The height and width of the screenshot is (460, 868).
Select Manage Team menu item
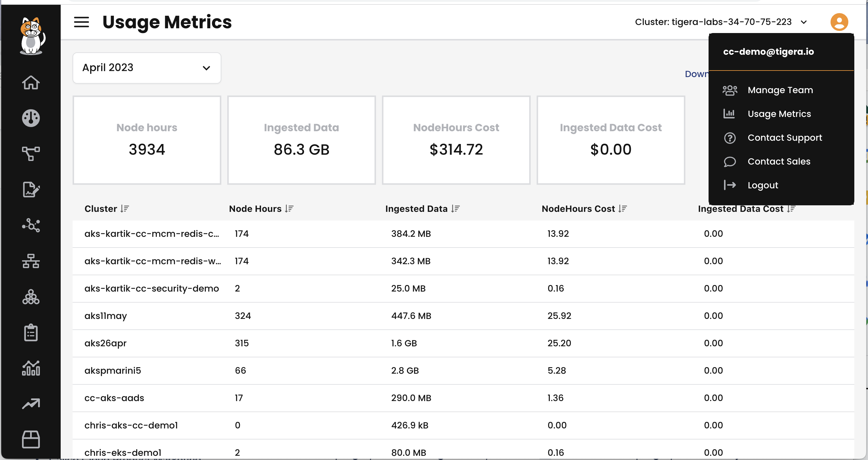[781, 90]
